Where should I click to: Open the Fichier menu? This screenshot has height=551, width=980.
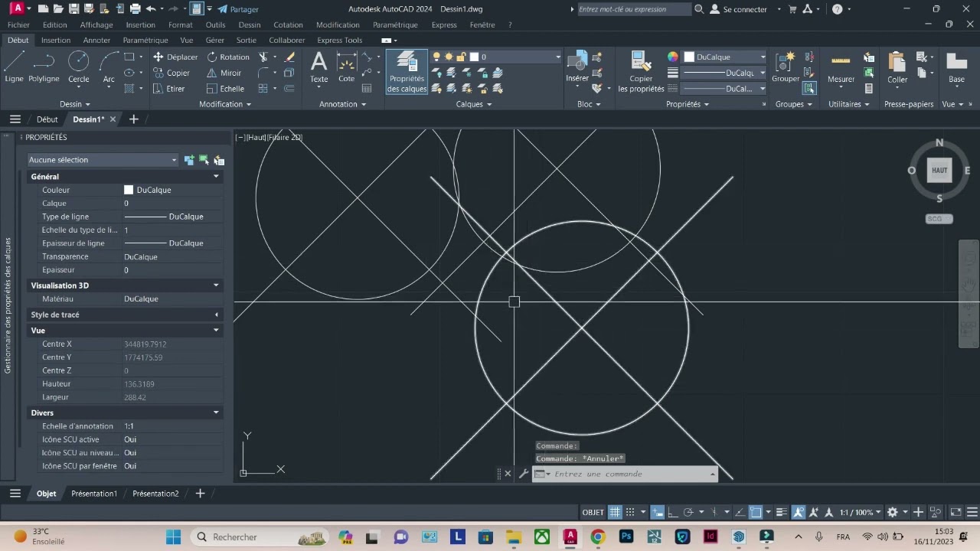click(18, 24)
